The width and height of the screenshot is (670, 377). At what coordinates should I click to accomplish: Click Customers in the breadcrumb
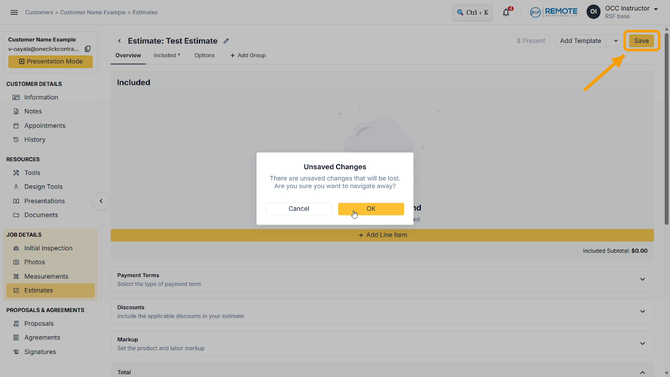[39, 12]
